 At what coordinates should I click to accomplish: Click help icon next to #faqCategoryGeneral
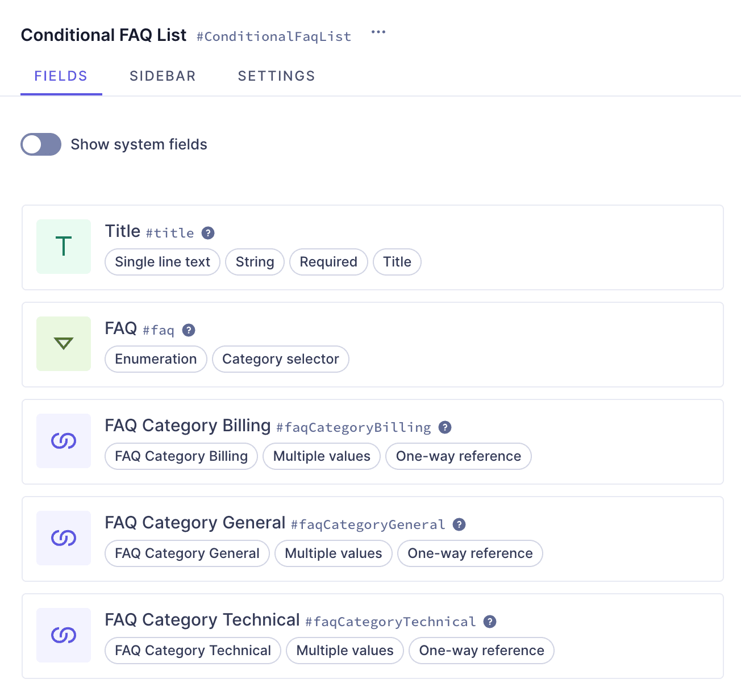[x=460, y=524]
